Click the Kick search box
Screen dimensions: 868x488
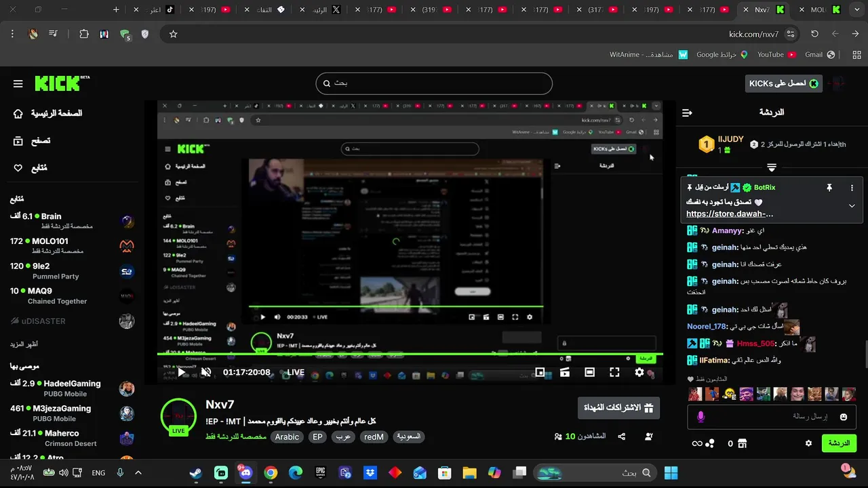click(434, 83)
